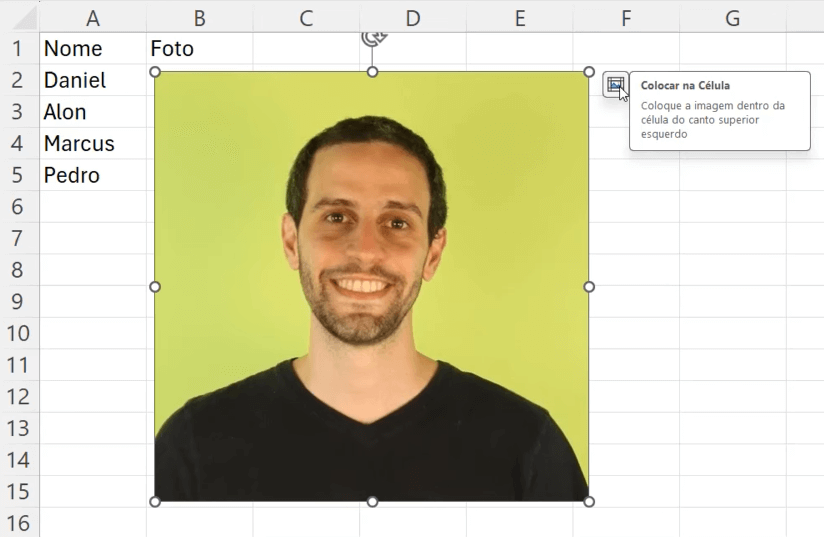Select row 6 header
The height and width of the screenshot is (537, 824).
click(x=19, y=206)
